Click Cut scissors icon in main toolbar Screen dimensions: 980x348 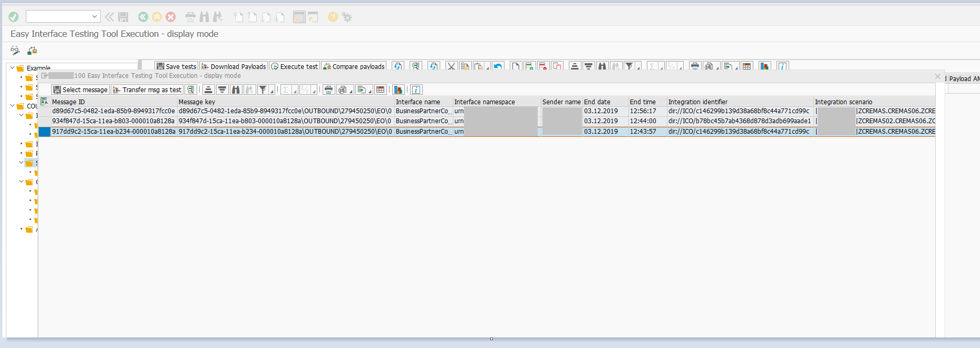point(451,66)
